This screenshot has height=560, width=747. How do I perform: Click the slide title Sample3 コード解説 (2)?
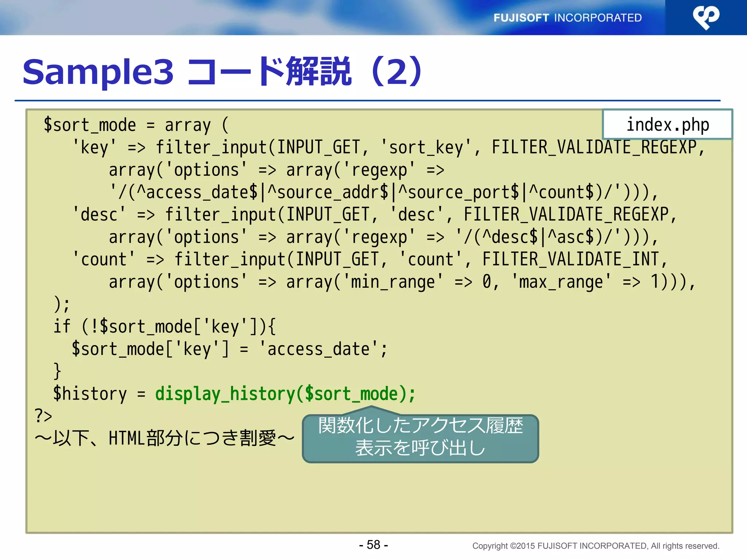[x=222, y=71]
